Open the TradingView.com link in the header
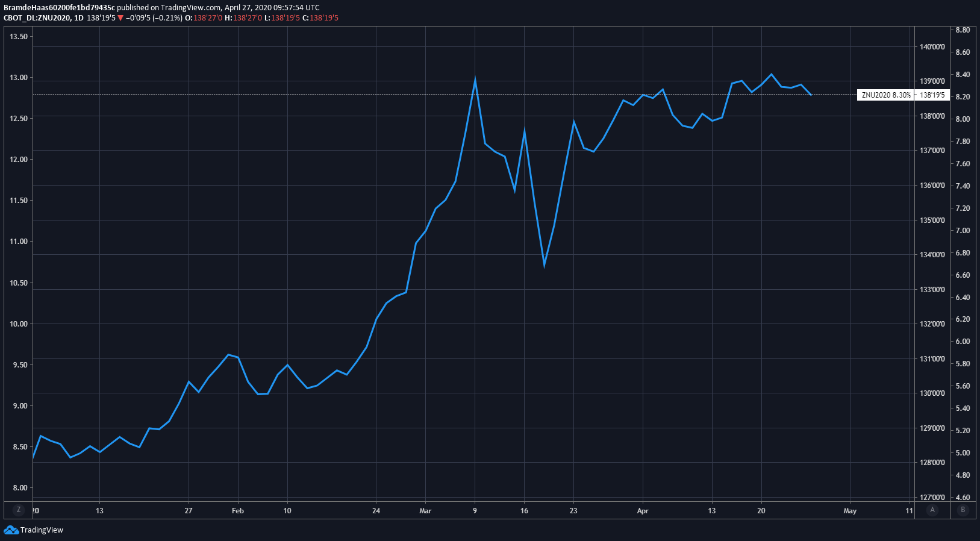 pos(191,8)
